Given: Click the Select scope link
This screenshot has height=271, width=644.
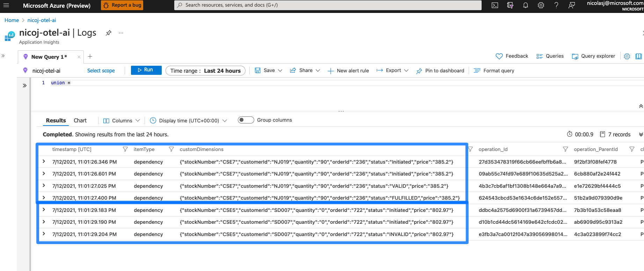Looking at the screenshot, I should click(101, 71).
